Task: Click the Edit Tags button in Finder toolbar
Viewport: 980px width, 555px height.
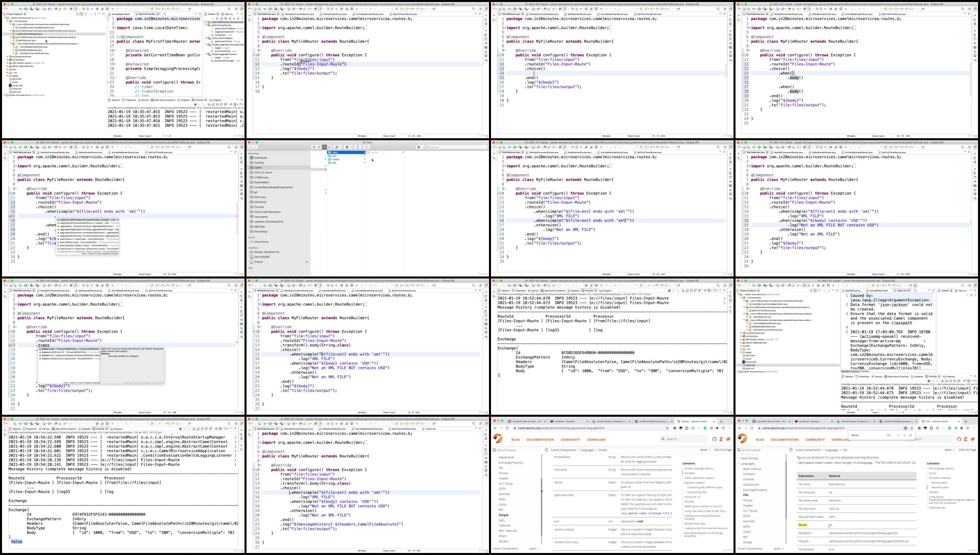Action: click(367, 147)
